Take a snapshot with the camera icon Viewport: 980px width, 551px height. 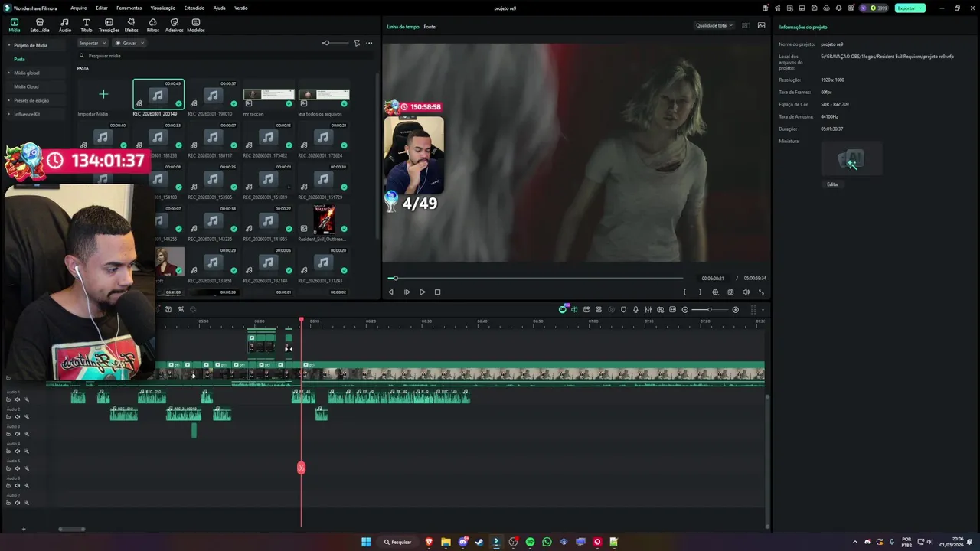tap(730, 292)
